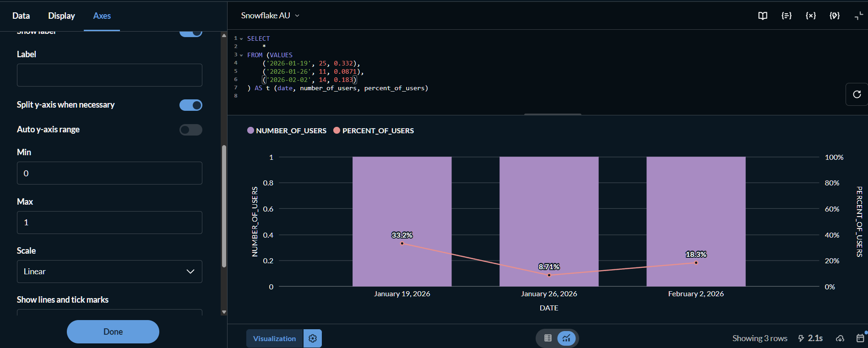Screen dimensions: 868x348
Task: Click the Done button
Action: pos(113,332)
